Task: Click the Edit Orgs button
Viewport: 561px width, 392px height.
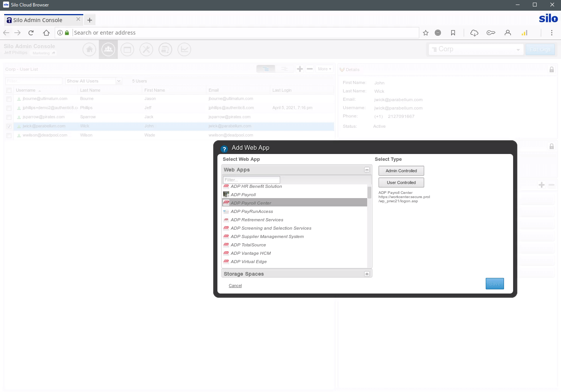Action: pos(540,49)
